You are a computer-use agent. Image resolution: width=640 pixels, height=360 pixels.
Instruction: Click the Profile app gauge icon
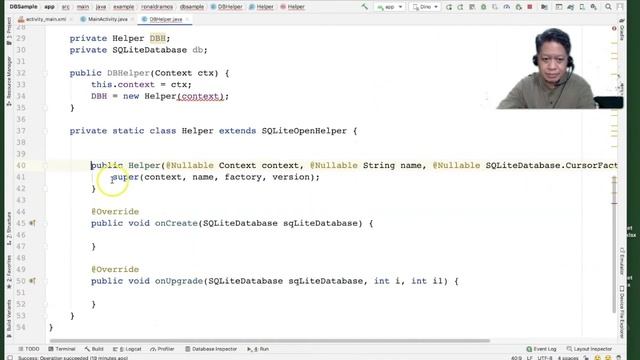tap(507, 7)
